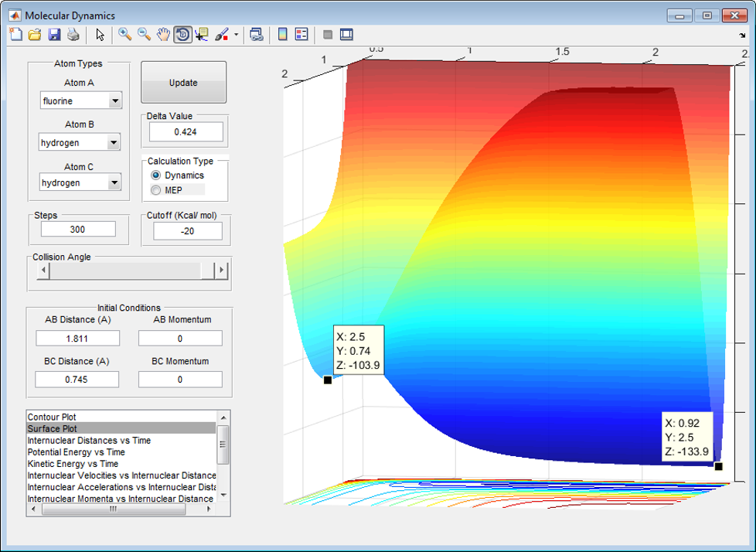756x552 pixels.
Task: Activate the Pan hand tool
Action: pos(163,34)
